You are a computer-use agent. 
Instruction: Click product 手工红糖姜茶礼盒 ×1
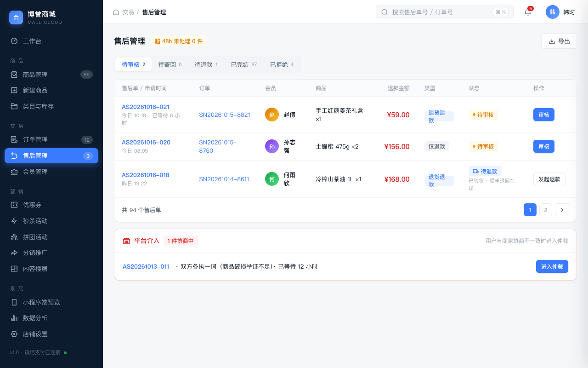click(x=339, y=115)
